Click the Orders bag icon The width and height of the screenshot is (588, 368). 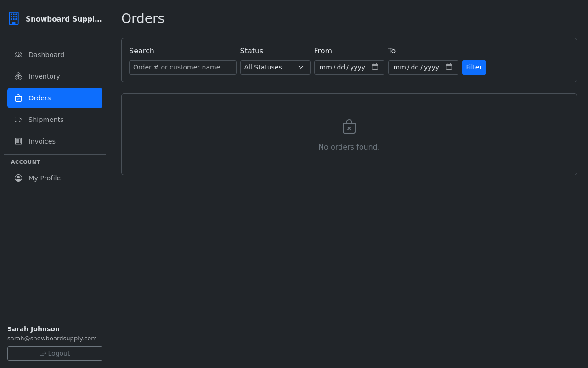(18, 98)
